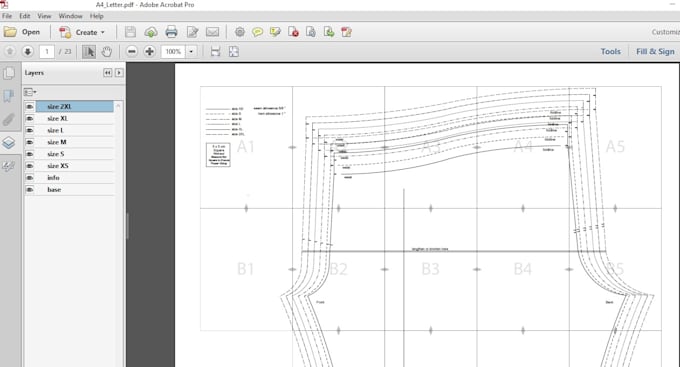Image resolution: width=680 pixels, height=367 pixels.
Task: Open the Bookmarks panel
Action: [x=9, y=96]
